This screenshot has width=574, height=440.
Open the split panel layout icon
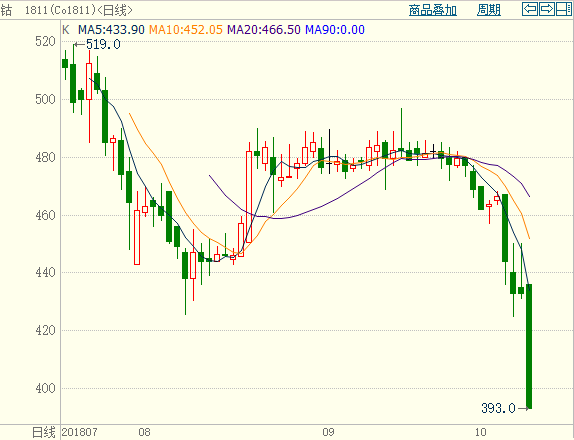pos(563,9)
